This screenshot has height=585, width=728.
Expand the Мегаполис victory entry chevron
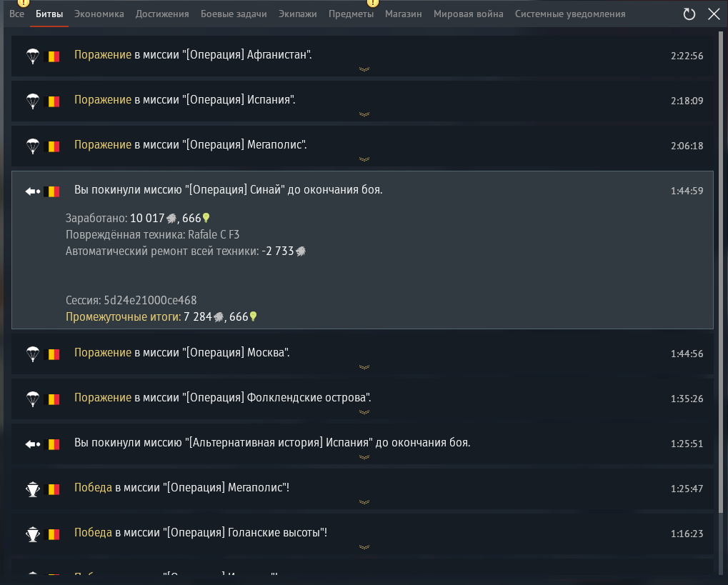click(364, 502)
